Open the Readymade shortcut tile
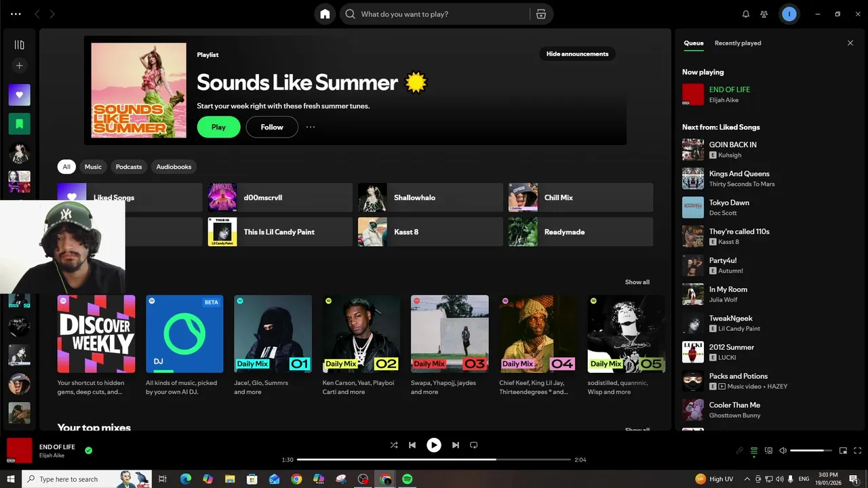Viewport: 868px width, 488px height. [x=581, y=232]
